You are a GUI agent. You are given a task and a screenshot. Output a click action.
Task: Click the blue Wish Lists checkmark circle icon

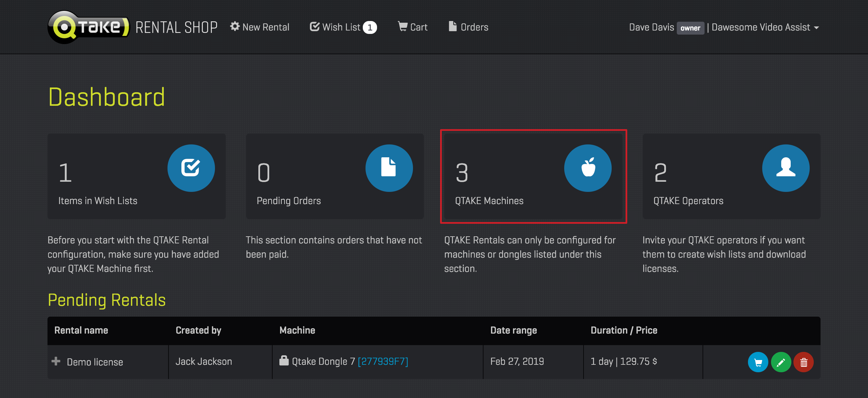click(x=191, y=168)
